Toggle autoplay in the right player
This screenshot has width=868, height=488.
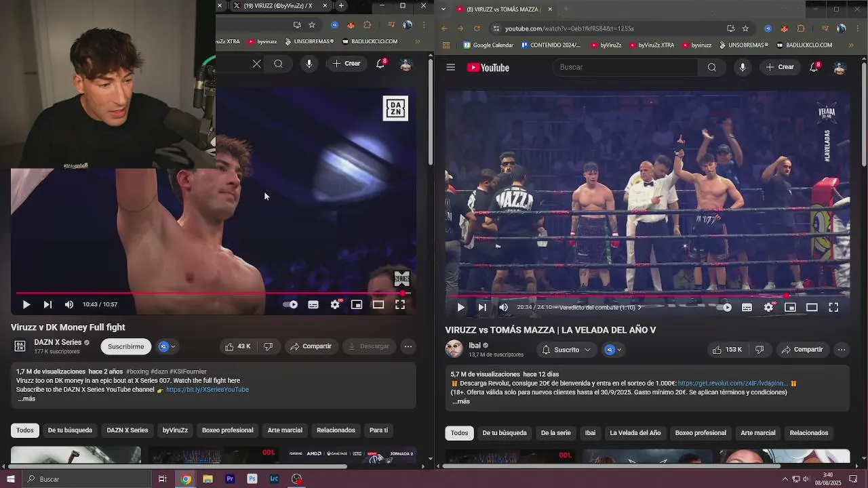click(x=726, y=308)
